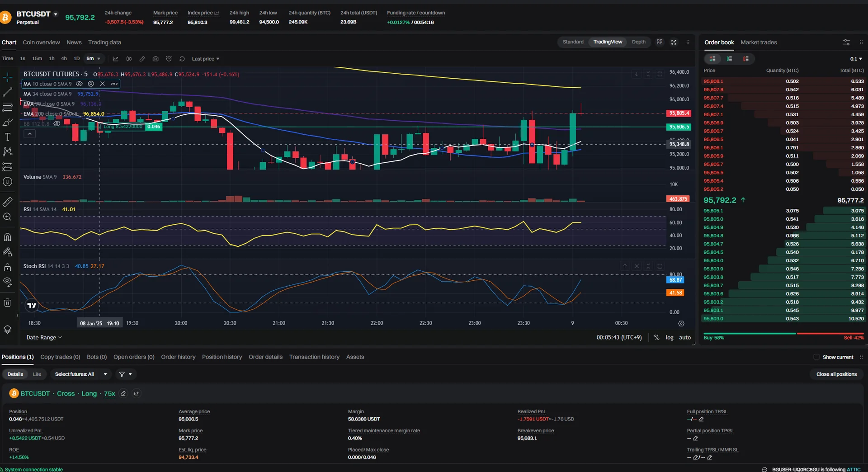This screenshot has width=868, height=472.
Task: Switch chart to Depth view
Action: point(638,42)
